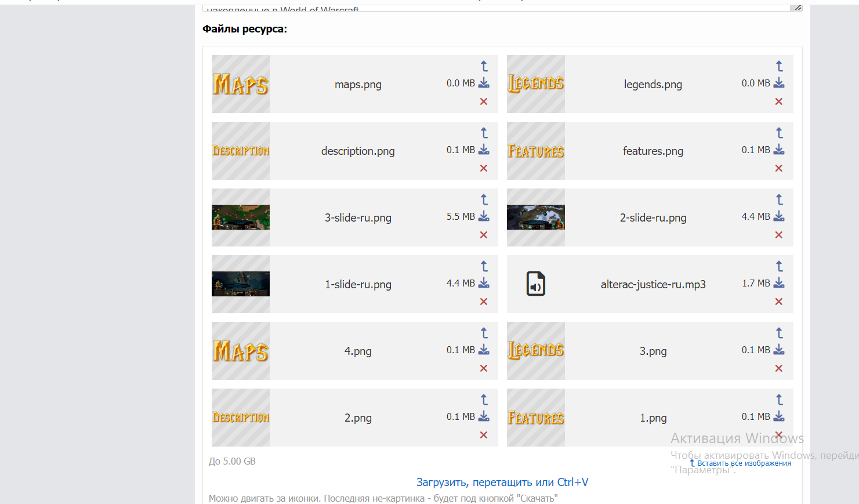
Task: Delete 1-slide-ru.png with the red X
Action: [484, 302]
